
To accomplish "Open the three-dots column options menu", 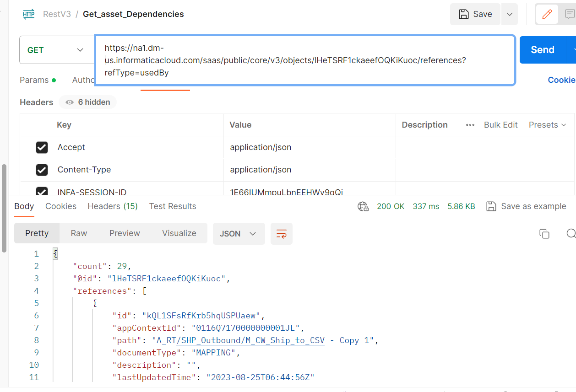I will (x=470, y=125).
